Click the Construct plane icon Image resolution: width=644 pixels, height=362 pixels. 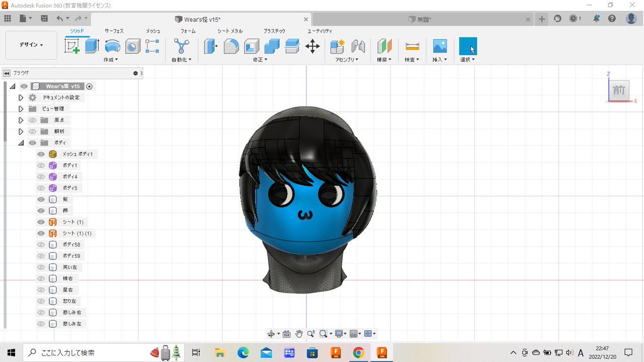pos(385,47)
